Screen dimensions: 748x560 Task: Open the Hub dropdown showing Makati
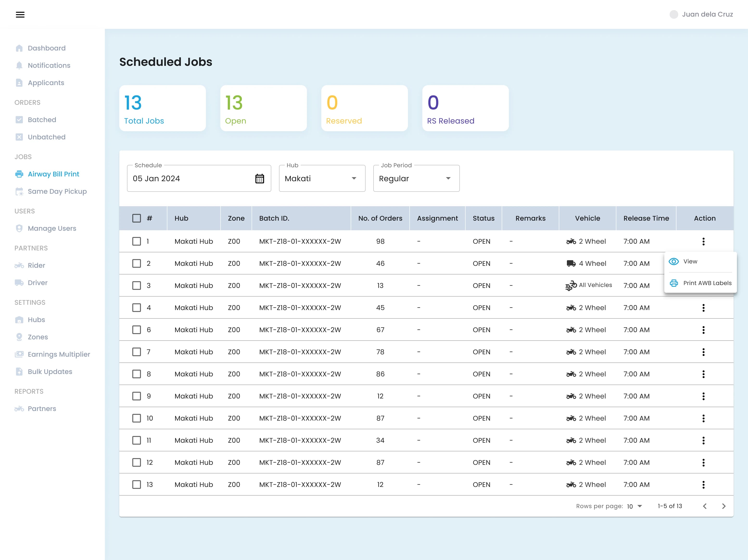322,178
